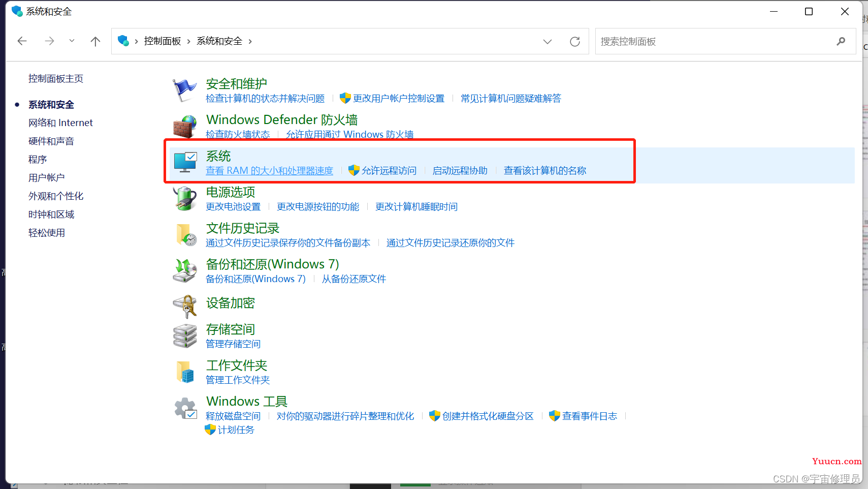Click the forward arrow navigation button

coord(49,41)
